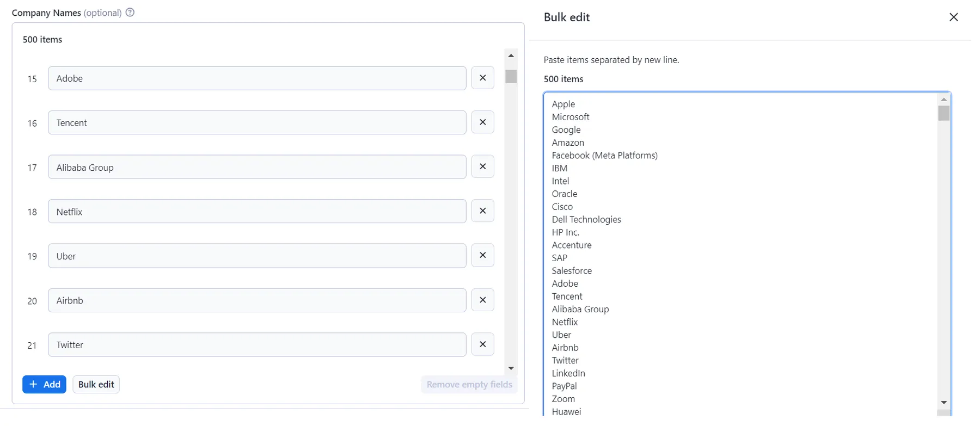
Task: Focus the Tencent text field
Action: [x=257, y=122]
